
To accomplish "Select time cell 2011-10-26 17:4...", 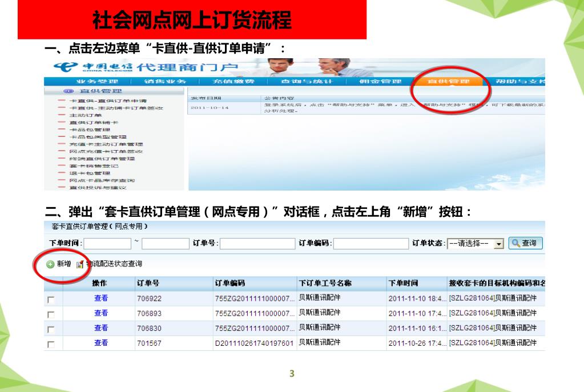I will click(x=417, y=343).
